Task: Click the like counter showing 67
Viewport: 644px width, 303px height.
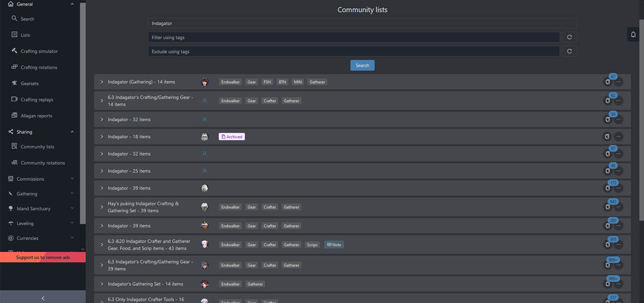Action: click(x=613, y=77)
